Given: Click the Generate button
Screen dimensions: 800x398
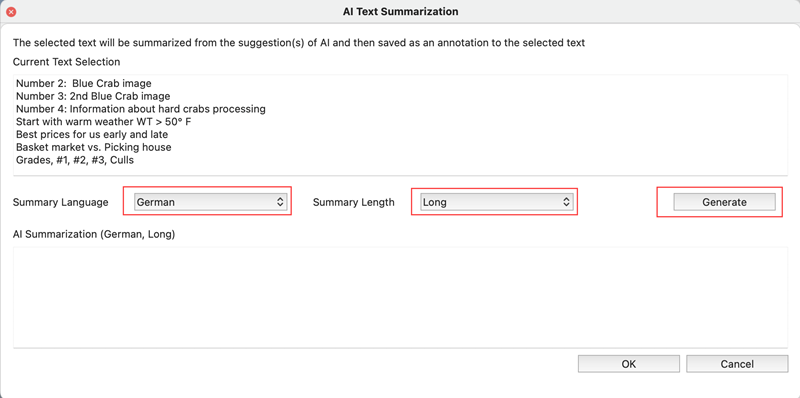Looking at the screenshot, I should (724, 202).
